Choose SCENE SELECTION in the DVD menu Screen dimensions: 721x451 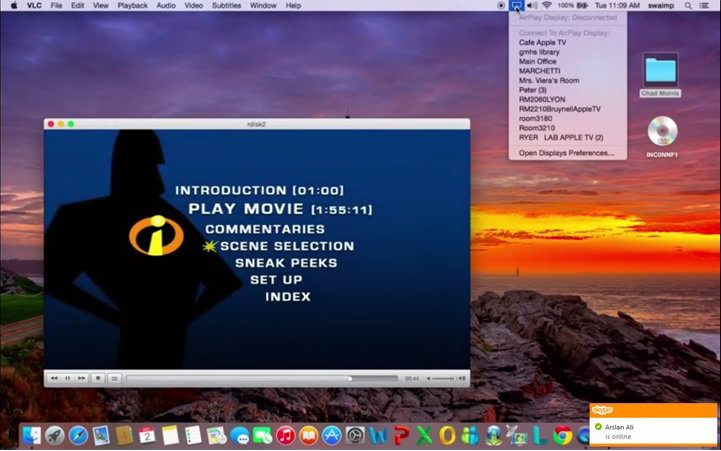tap(286, 246)
